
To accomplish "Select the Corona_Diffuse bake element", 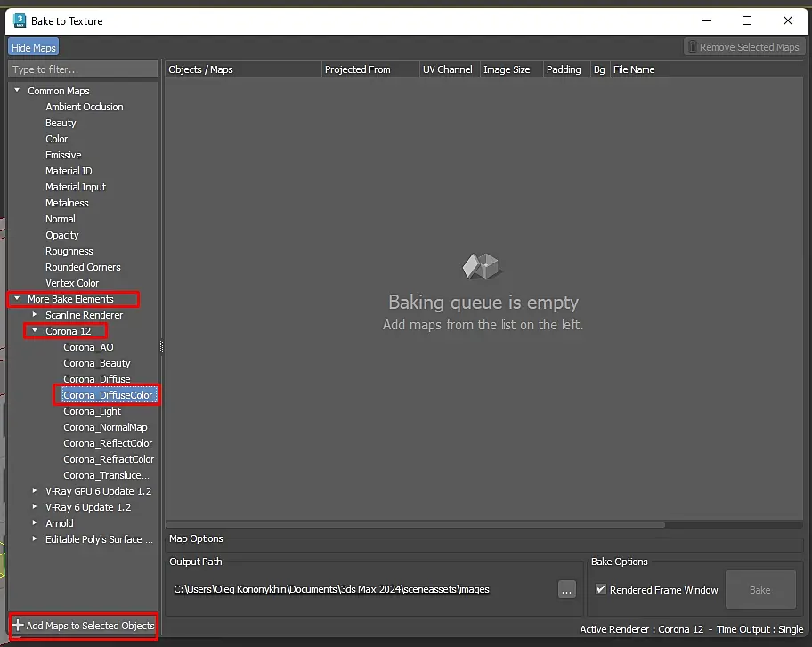I will [x=97, y=379].
